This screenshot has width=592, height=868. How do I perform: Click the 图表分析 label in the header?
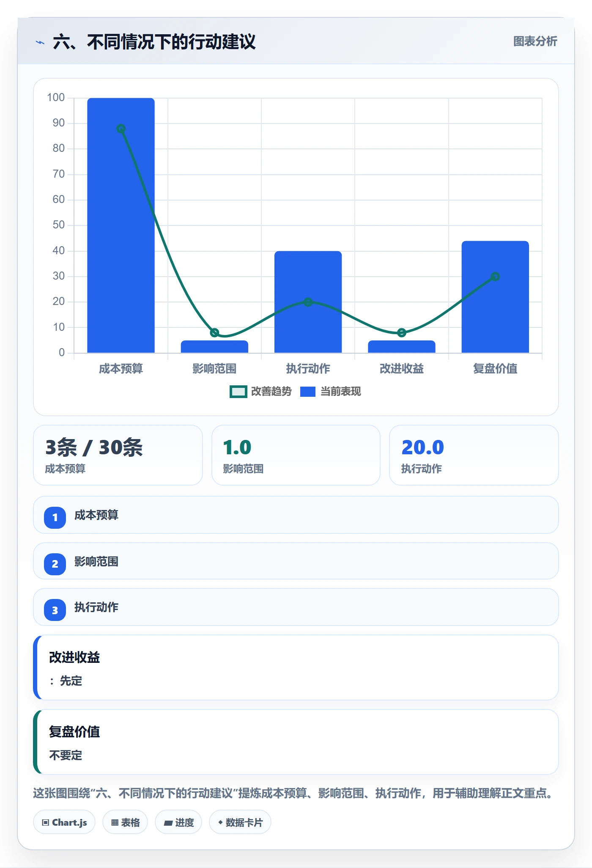535,41
